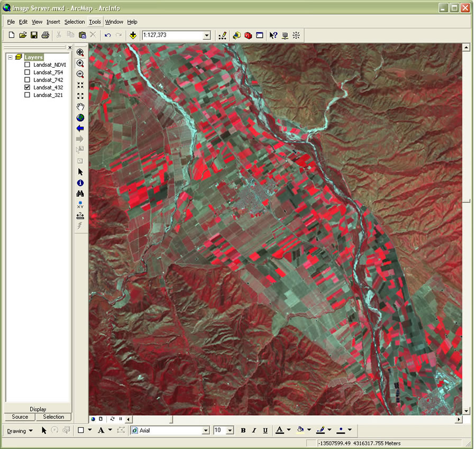Uncheck the Landsat_432 layer
This screenshot has width=476, height=449.
coord(27,87)
